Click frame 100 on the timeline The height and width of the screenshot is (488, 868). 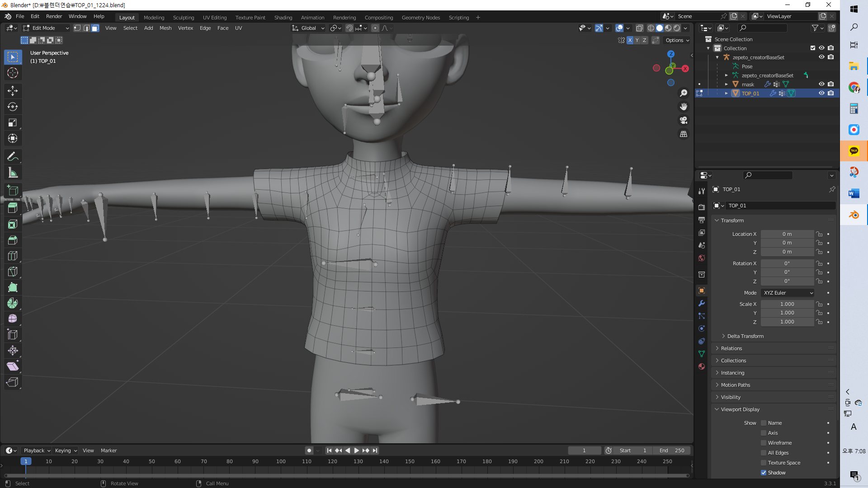(281, 462)
